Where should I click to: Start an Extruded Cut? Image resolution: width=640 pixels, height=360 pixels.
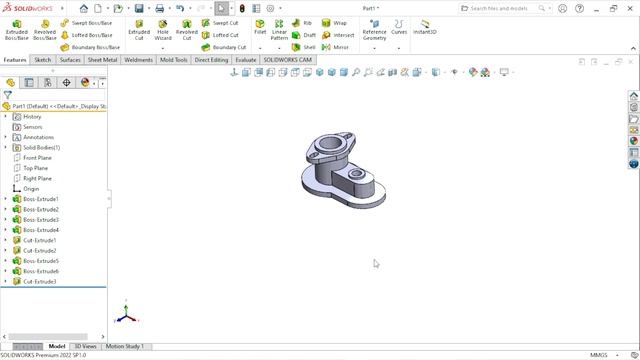click(x=139, y=30)
